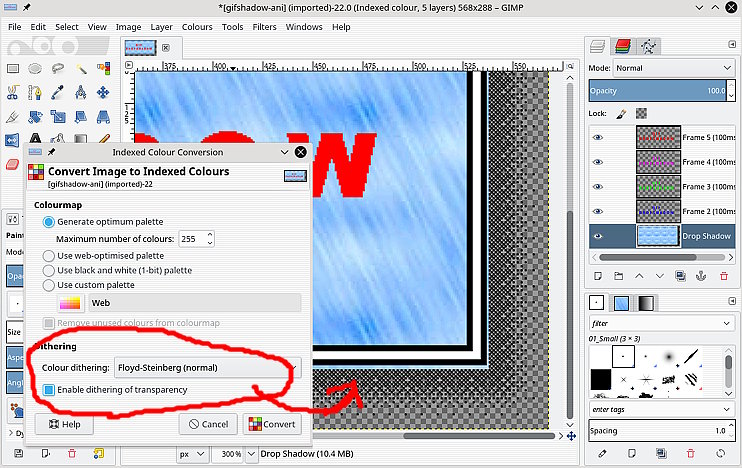The image size is (742, 468).
Task: Open the layer Mode dropdown
Action: pyautogui.click(x=674, y=68)
